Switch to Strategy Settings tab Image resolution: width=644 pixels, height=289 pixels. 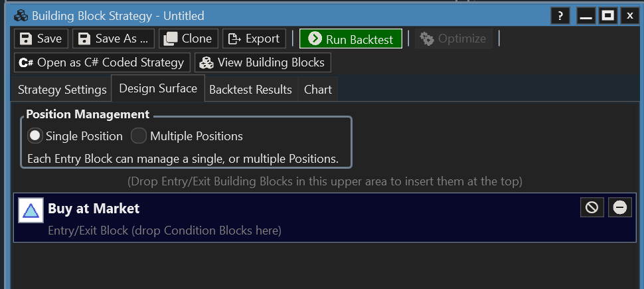click(x=62, y=89)
